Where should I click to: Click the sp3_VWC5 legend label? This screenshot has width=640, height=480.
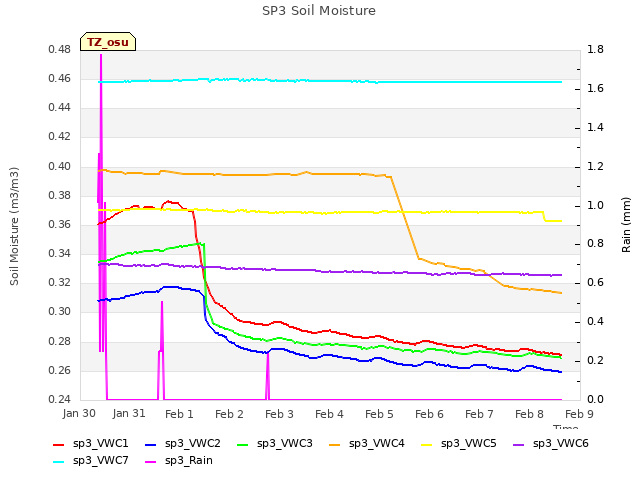469,443
